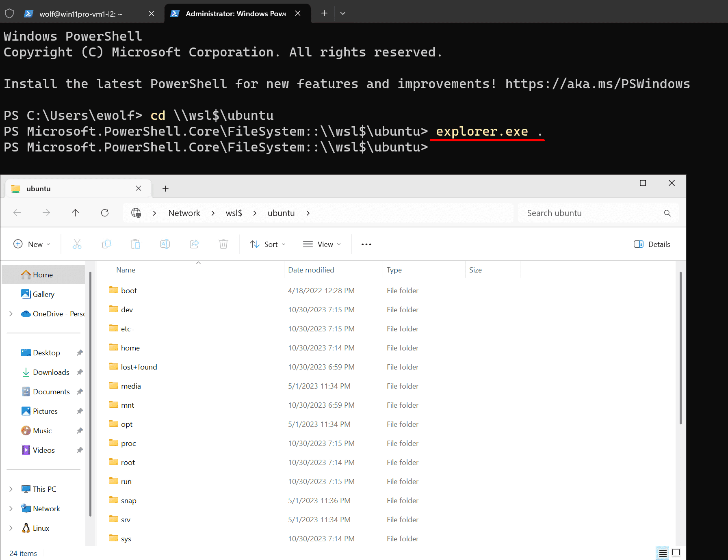This screenshot has width=728, height=560.
Task: Open the See more menu in Explorer
Action: (366, 244)
